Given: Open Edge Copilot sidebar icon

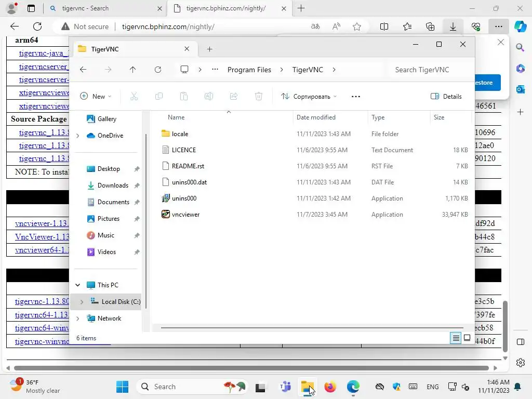Looking at the screenshot, I should pyautogui.click(x=520, y=26).
